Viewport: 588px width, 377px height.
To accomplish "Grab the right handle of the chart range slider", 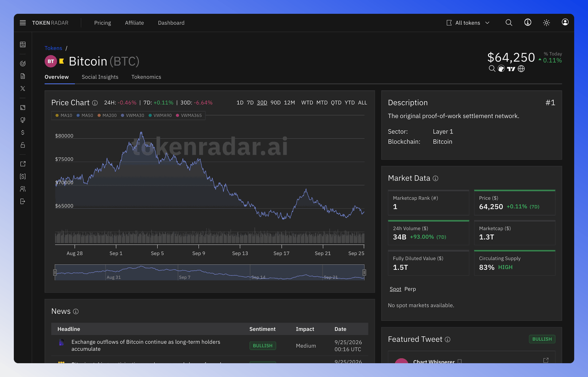I will click(364, 272).
